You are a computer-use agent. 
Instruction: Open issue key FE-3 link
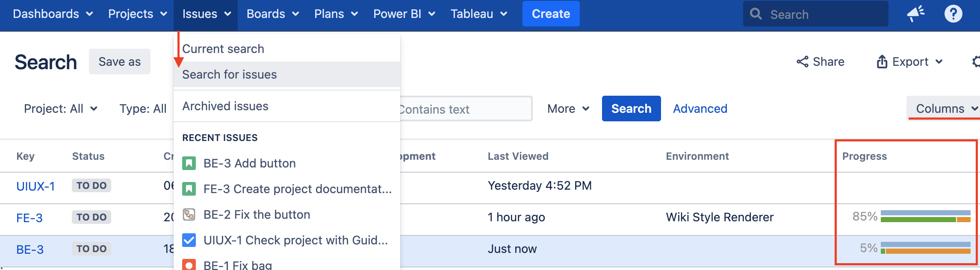coord(30,218)
